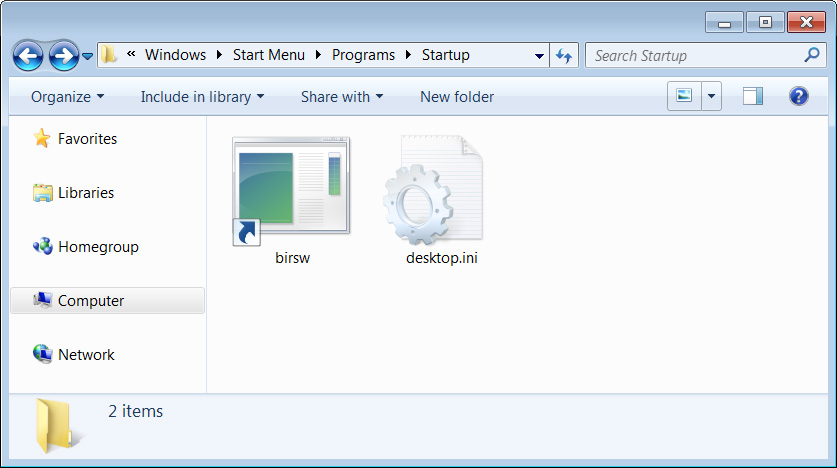Minimize the Startup window
The width and height of the screenshot is (837, 468).
tap(724, 22)
